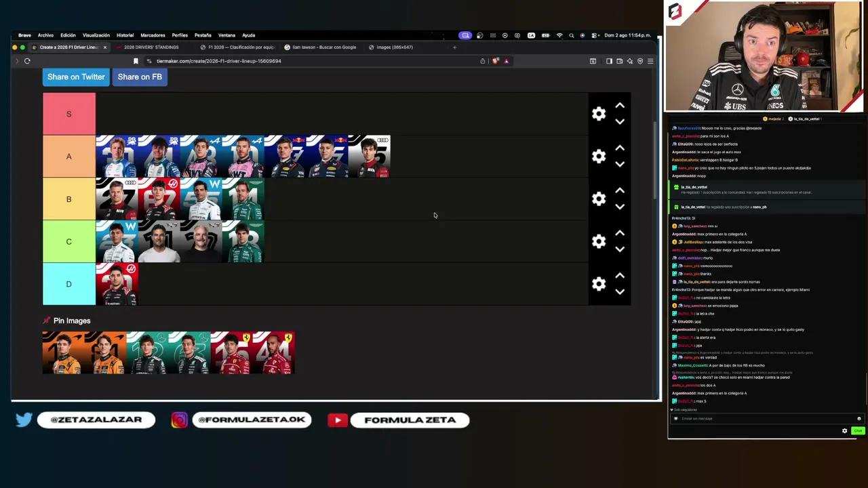The height and width of the screenshot is (488, 868).
Task: Click the Share on Twitter button
Action: (76, 77)
